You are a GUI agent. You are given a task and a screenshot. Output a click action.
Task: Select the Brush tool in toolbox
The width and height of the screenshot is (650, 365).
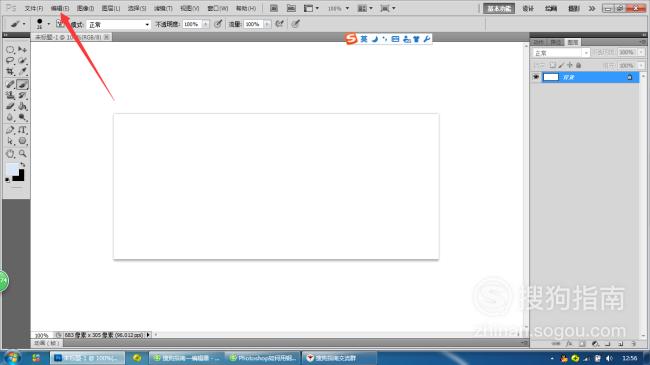click(x=22, y=84)
